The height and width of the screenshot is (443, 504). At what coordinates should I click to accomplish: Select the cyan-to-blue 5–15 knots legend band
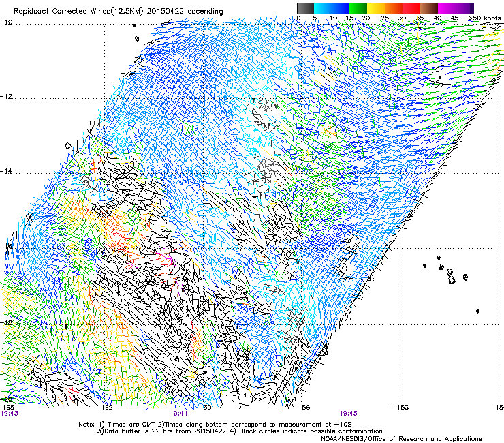pos(332,8)
